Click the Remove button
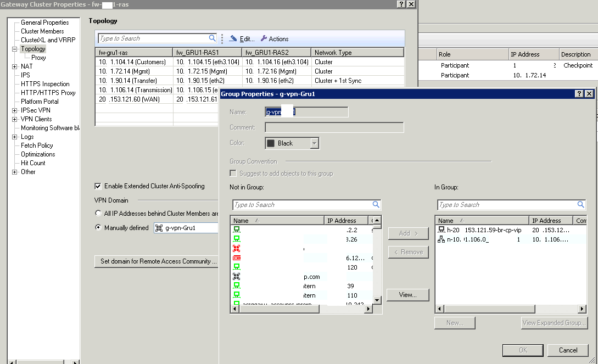The image size is (598, 364). [408, 252]
